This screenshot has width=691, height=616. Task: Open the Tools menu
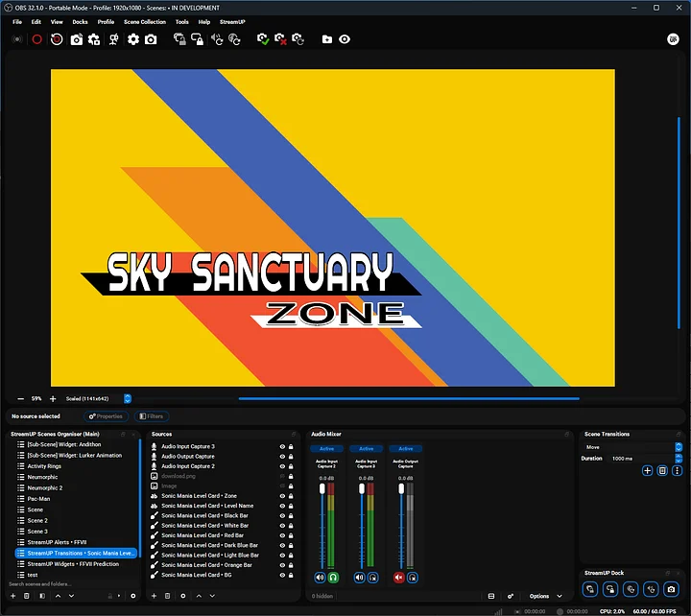tap(182, 22)
